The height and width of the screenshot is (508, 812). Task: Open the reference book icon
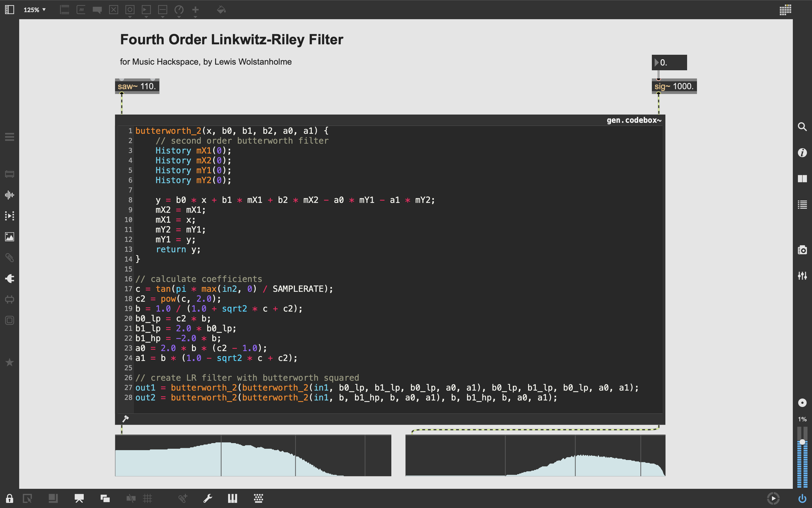(x=802, y=179)
